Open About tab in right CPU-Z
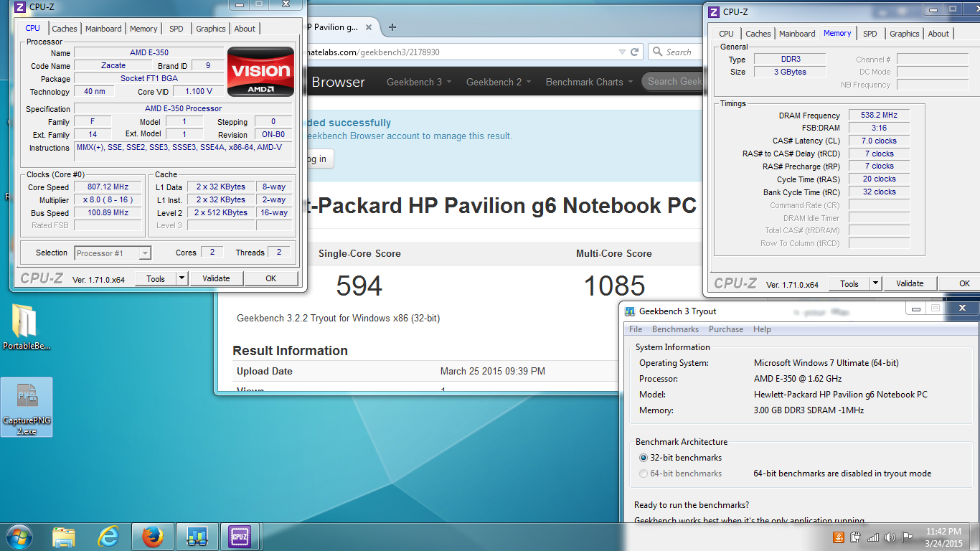Image resolution: width=980 pixels, height=551 pixels. (938, 34)
